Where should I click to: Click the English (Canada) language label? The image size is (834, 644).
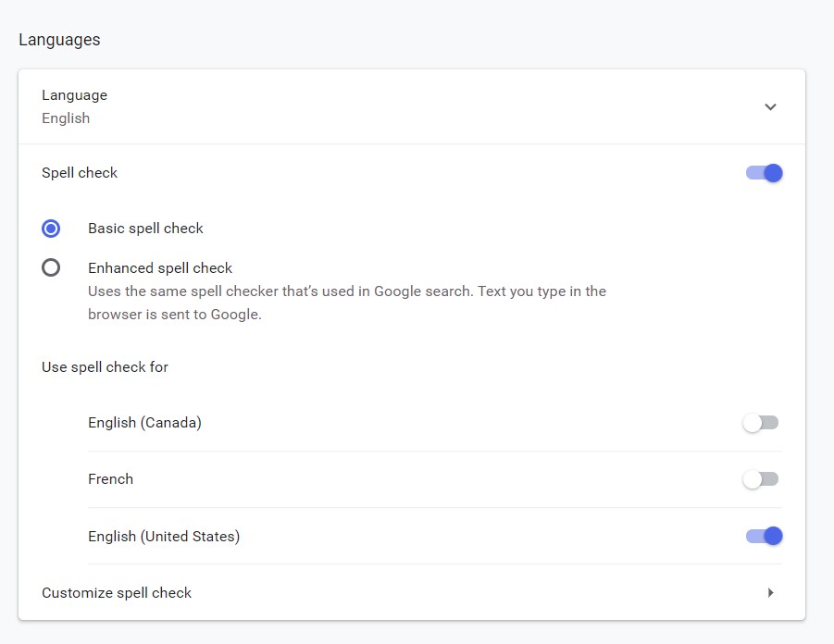[144, 423]
